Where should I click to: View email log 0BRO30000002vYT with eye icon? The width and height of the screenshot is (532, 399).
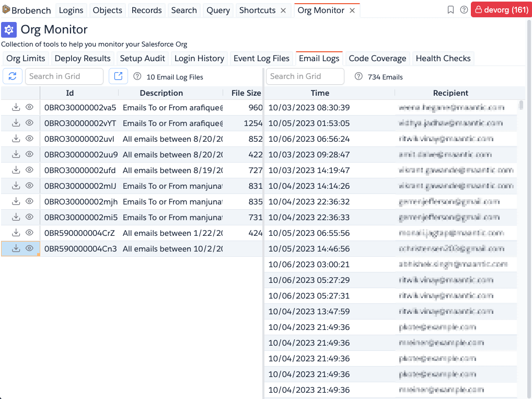(x=29, y=123)
